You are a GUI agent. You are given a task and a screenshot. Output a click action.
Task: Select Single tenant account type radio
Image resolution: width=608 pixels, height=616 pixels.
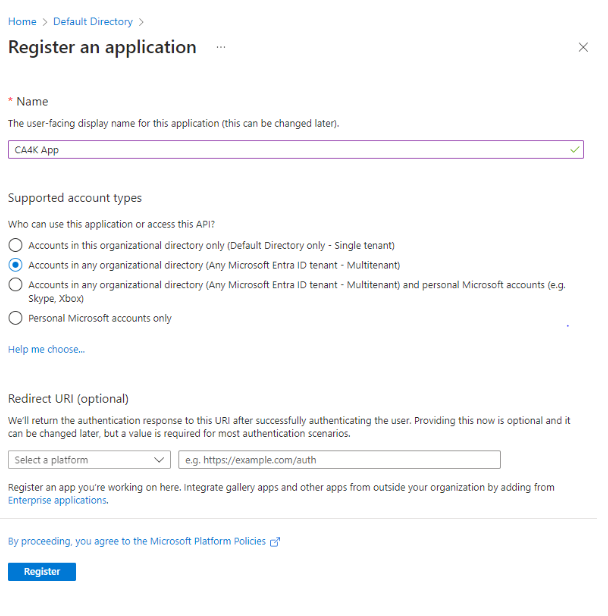click(15, 245)
